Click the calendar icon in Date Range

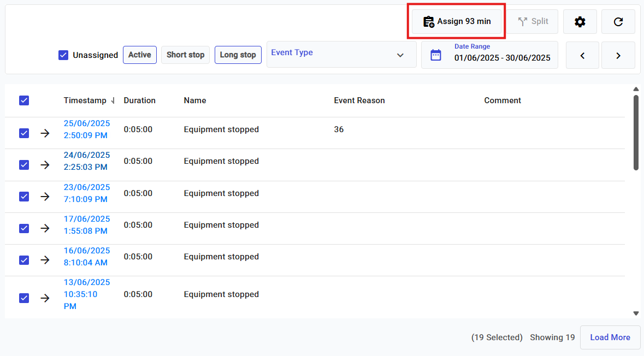[436, 55]
